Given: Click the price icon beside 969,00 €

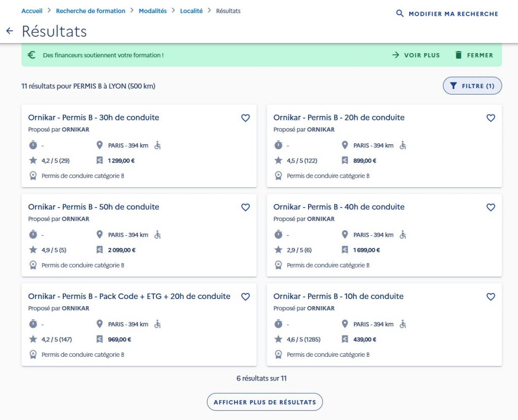Looking at the screenshot, I should point(100,339).
